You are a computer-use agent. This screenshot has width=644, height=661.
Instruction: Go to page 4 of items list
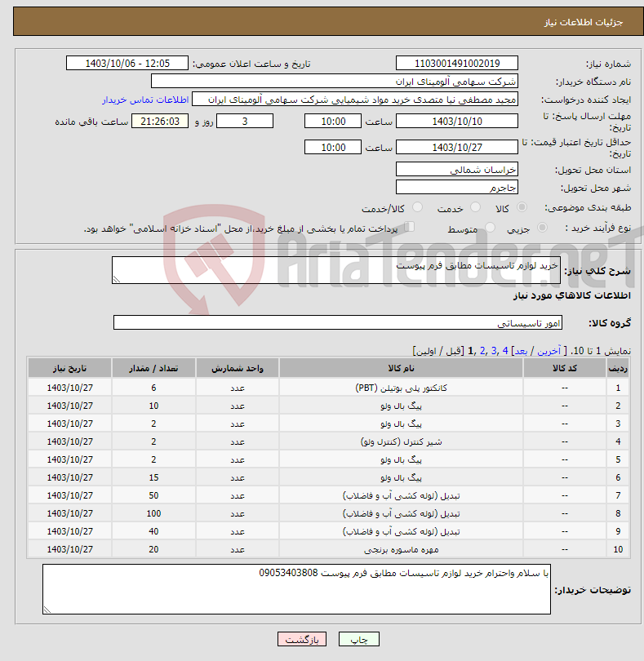tap(505, 351)
